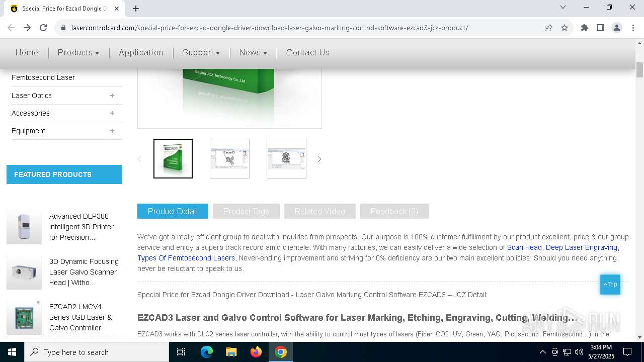
Task: Expand Laser Optics plus icon
Action: [x=112, y=96]
